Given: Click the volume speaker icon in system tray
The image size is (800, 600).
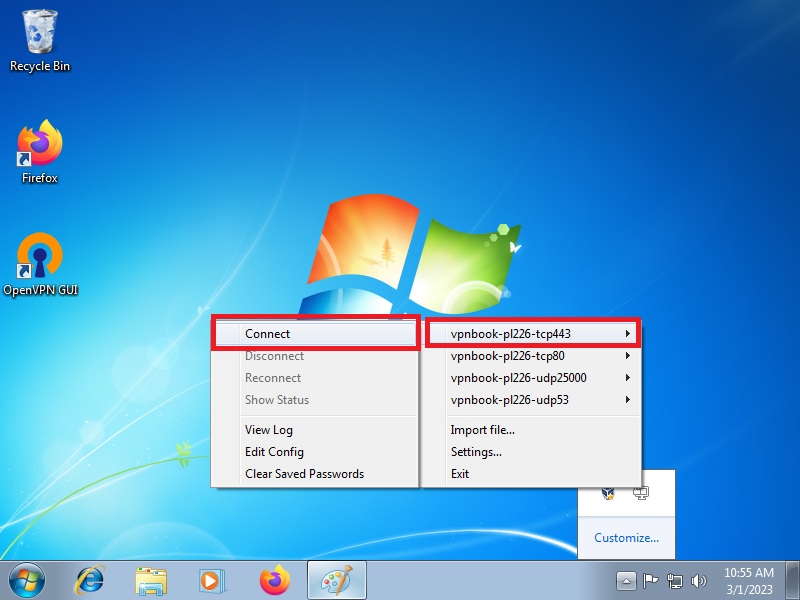Looking at the screenshot, I should click(x=700, y=580).
